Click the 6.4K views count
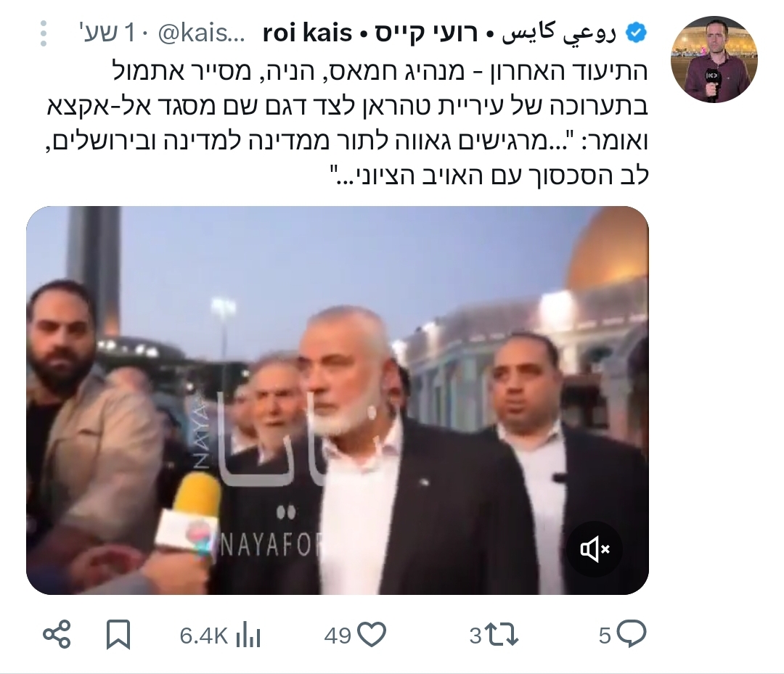Image resolution: width=784 pixels, height=674 pixels. click(203, 636)
